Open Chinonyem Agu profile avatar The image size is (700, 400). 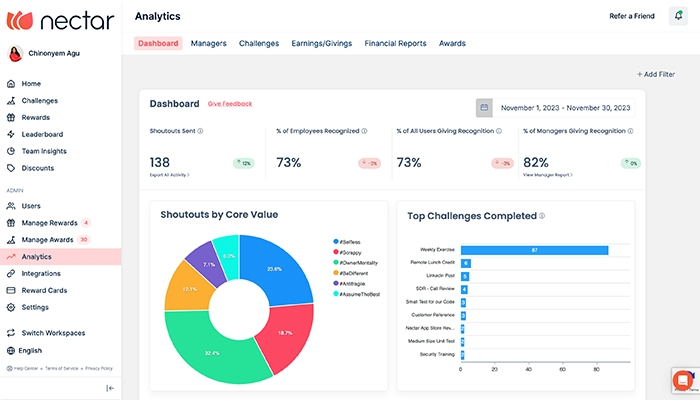[x=15, y=54]
